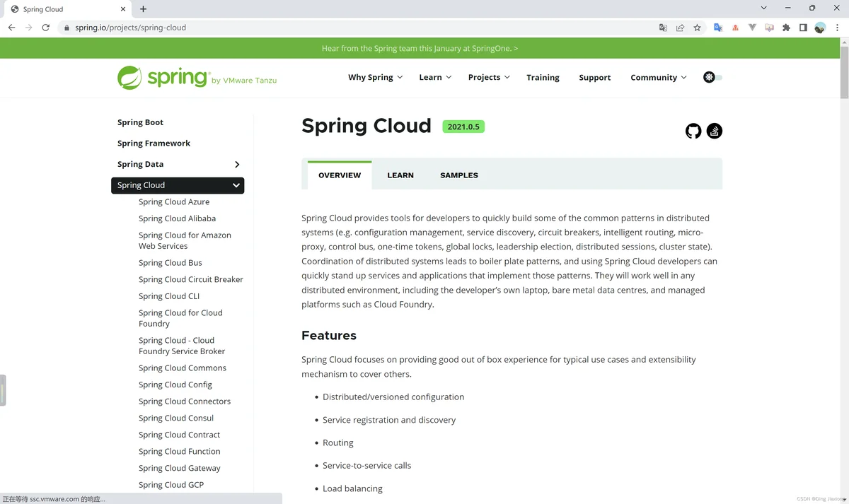
Task: Bookmark this page with the star
Action: point(697,28)
